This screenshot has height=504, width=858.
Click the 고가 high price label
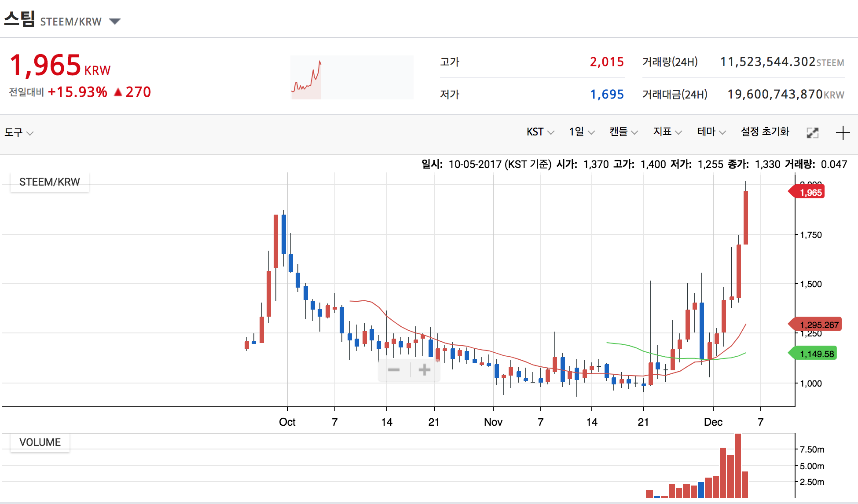pos(450,62)
